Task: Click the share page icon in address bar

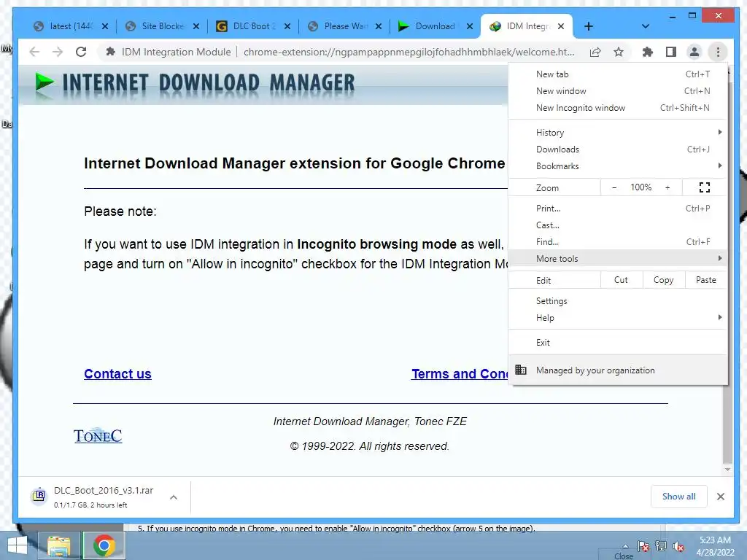Action: click(x=595, y=52)
